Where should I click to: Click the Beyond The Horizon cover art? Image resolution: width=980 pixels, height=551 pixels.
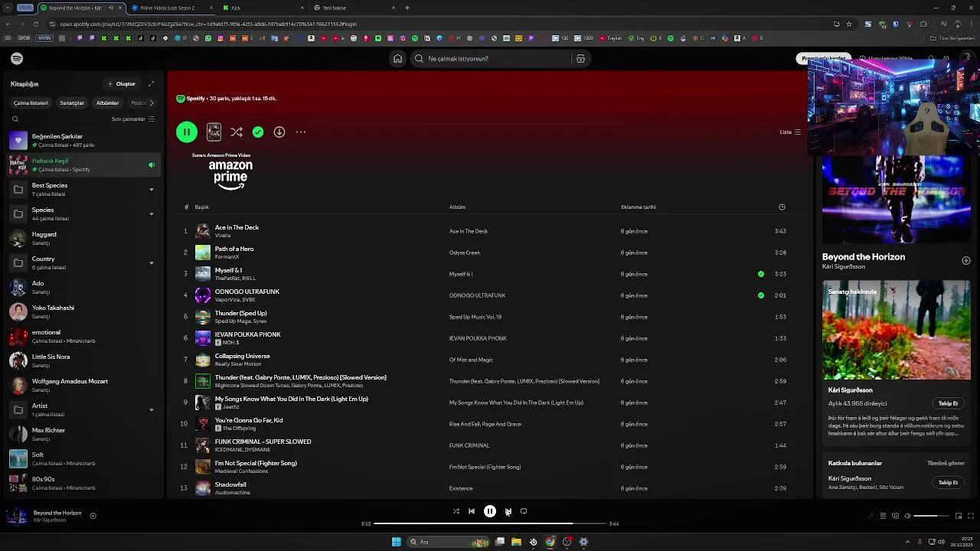[897, 199]
